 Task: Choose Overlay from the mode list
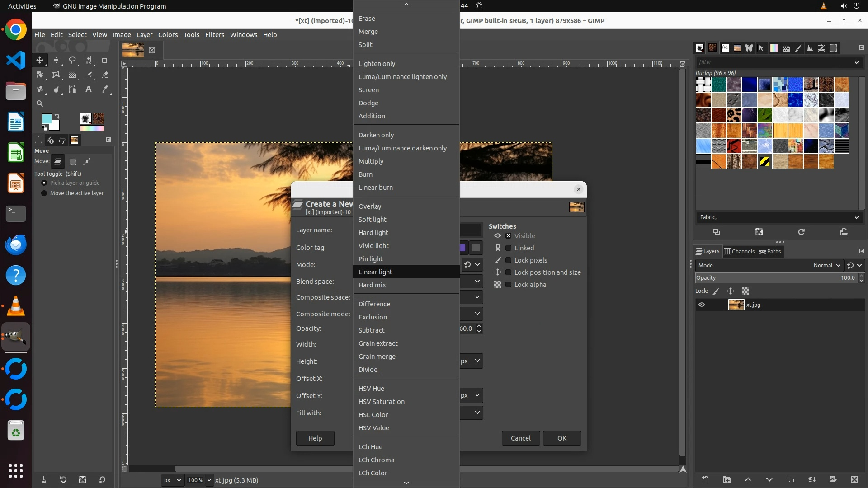[370, 206]
